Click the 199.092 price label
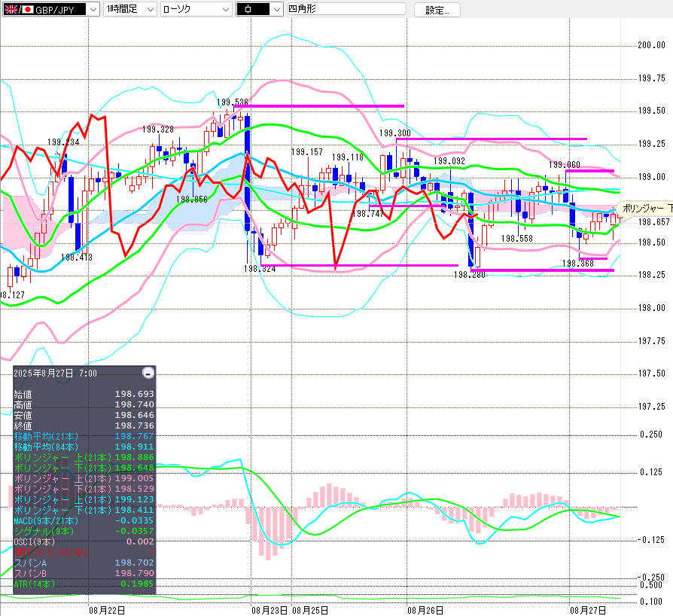The width and height of the screenshot is (673, 616). tap(449, 161)
